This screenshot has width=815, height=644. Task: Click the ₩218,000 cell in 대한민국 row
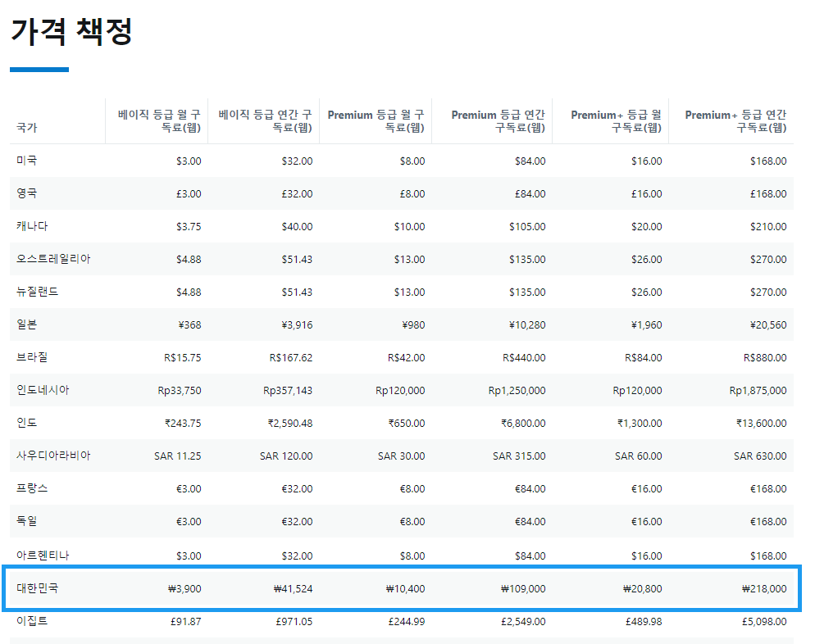764,589
